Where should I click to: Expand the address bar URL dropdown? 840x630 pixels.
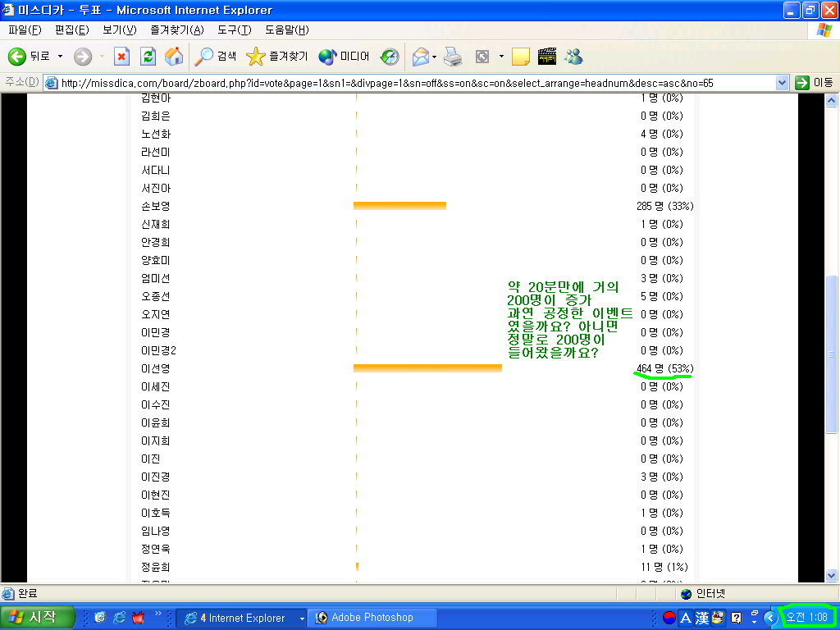point(782,83)
